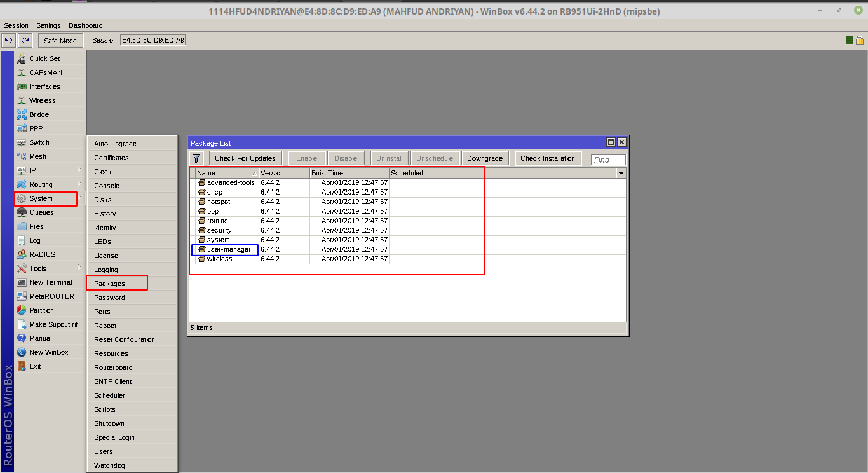Click the Redo arrow icon
Screen dimensions: 868x473
pos(25,40)
